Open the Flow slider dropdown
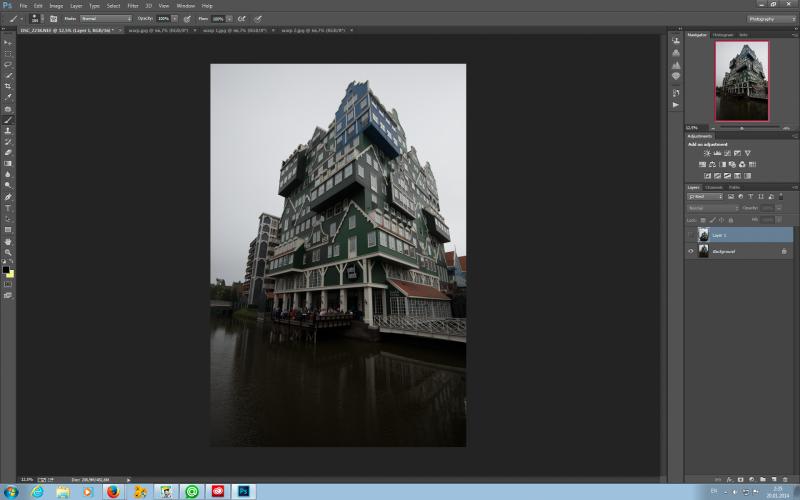 (x=229, y=19)
